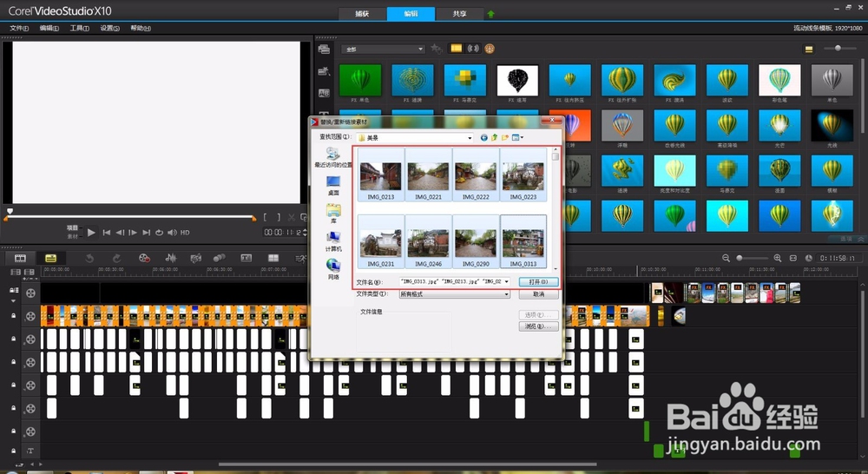Play the preview video
Image resolution: width=868 pixels, height=474 pixels.
coord(91,233)
